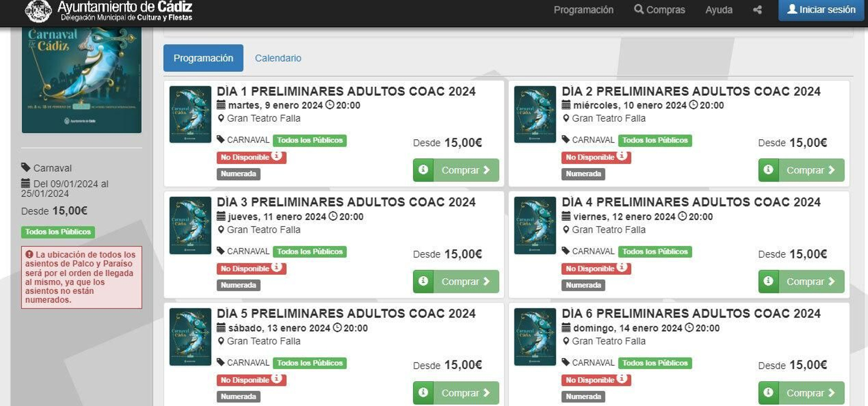
Task: Click Numerada badge on DÍA 1
Action: click(239, 174)
